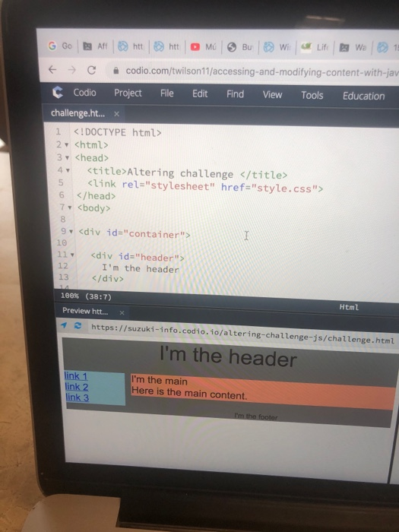Select the Preview htt... tab

pos(85,311)
